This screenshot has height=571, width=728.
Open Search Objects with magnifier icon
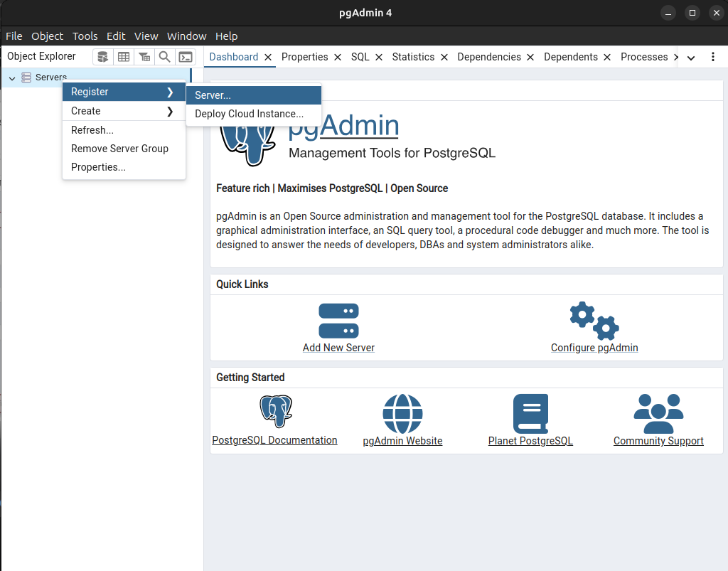coord(164,57)
